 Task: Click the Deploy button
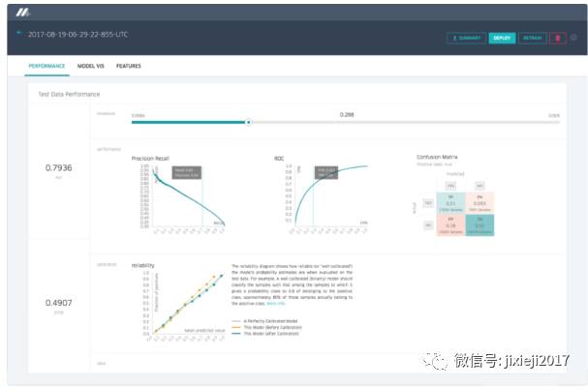point(502,38)
